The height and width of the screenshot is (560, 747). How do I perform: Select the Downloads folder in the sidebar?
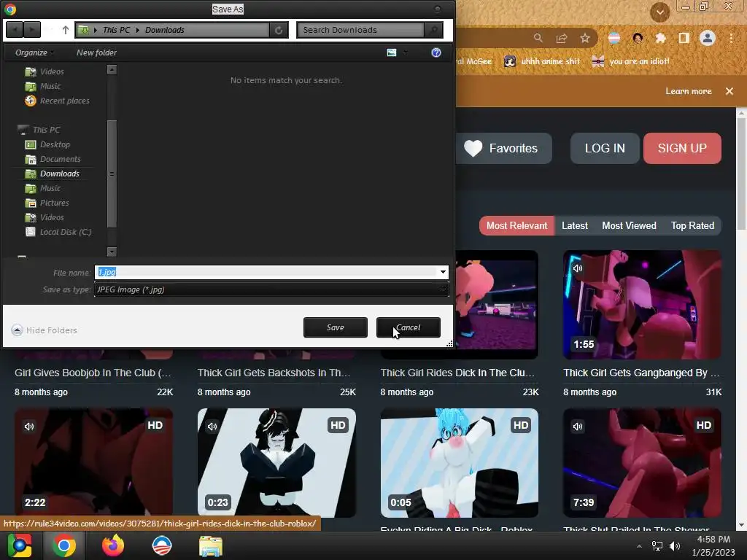53,174
